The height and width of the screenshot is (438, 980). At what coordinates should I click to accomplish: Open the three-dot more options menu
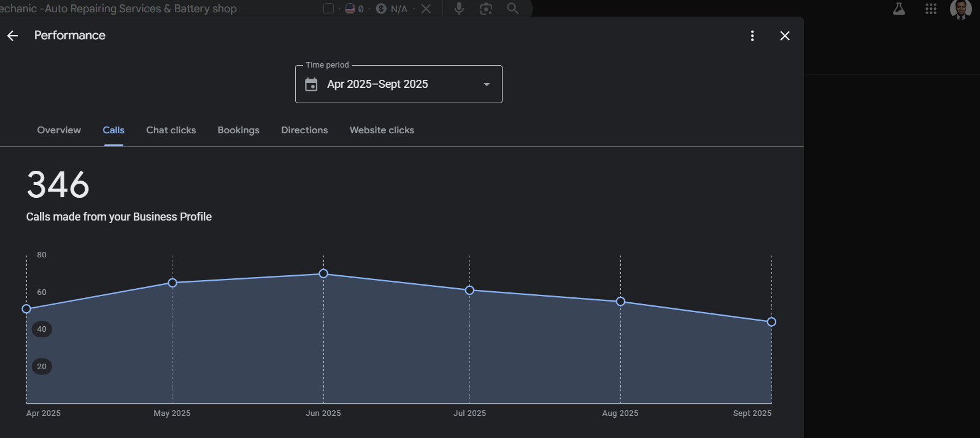(x=752, y=36)
